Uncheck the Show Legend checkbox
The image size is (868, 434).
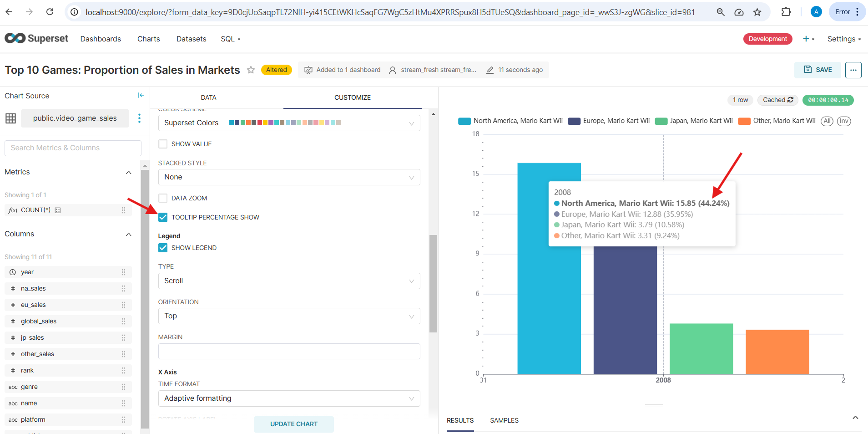(x=163, y=248)
